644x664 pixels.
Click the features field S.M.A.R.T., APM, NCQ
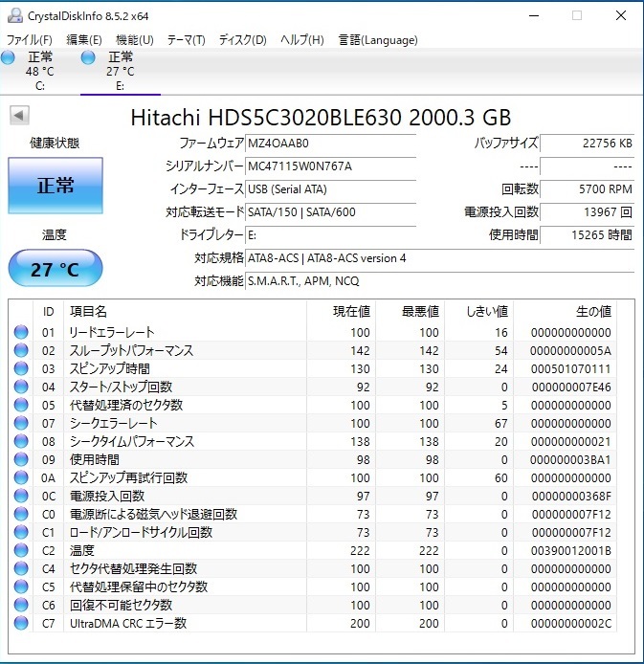click(440, 280)
